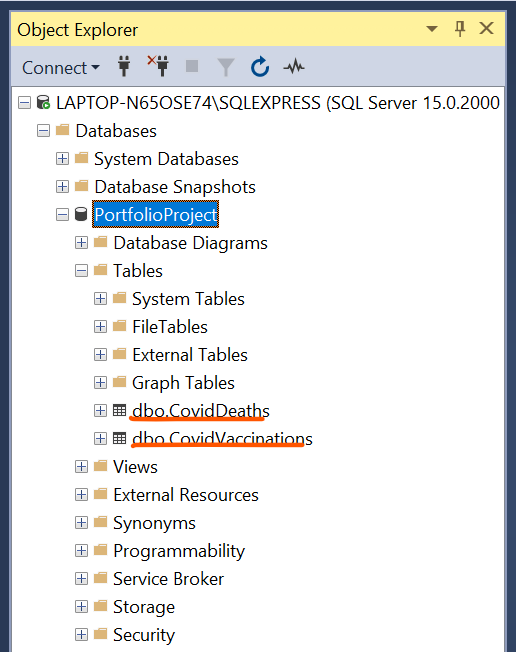The image size is (516, 652).
Task: Click the folder icon beside Databases
Action: [x=62, y=129]
